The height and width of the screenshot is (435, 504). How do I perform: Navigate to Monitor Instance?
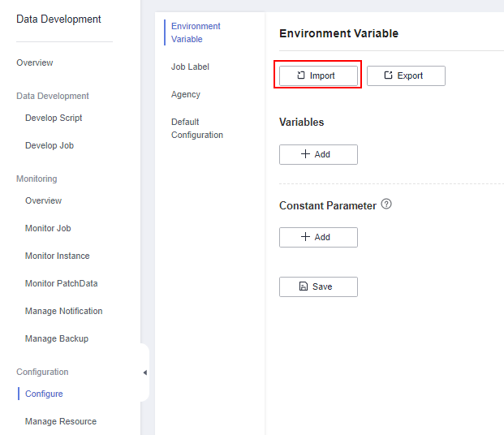(57, 256)
